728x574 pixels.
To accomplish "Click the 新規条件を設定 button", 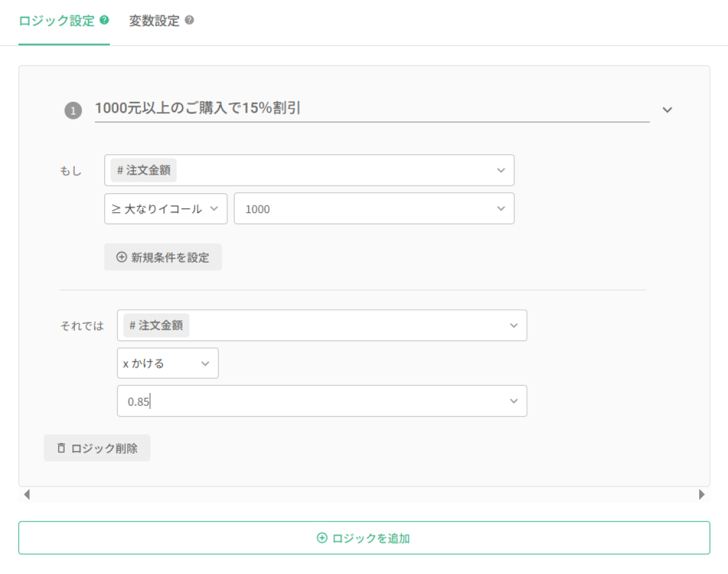I will [163, 257].
